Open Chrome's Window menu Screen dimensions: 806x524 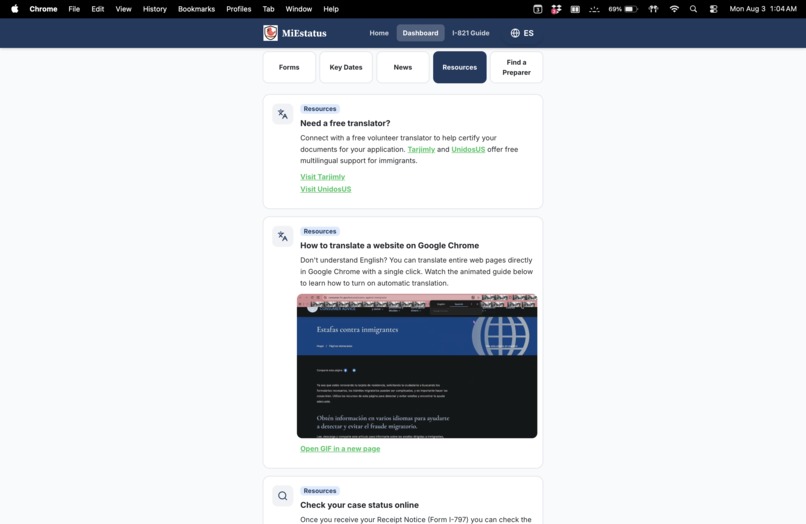(x=299, y=9)
